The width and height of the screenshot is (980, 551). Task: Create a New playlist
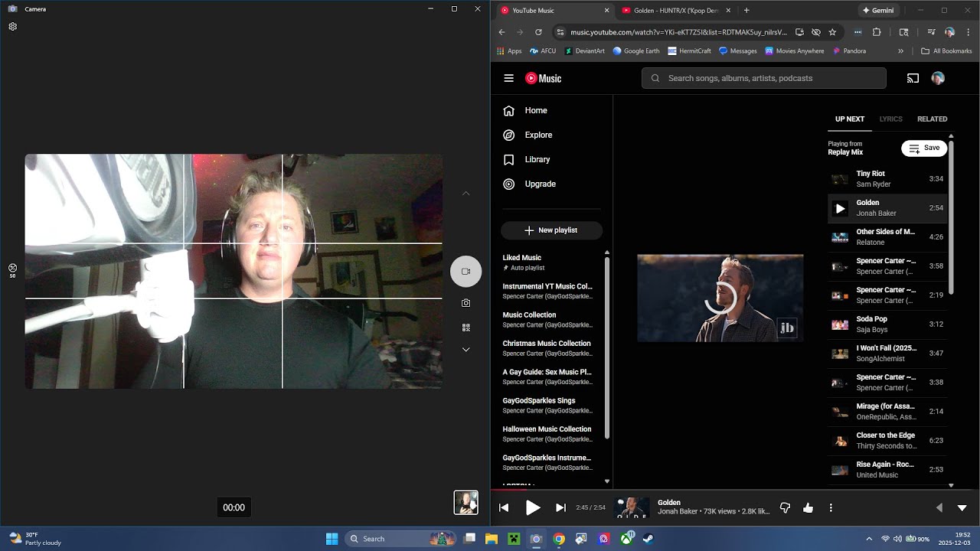tap(551, 230)
